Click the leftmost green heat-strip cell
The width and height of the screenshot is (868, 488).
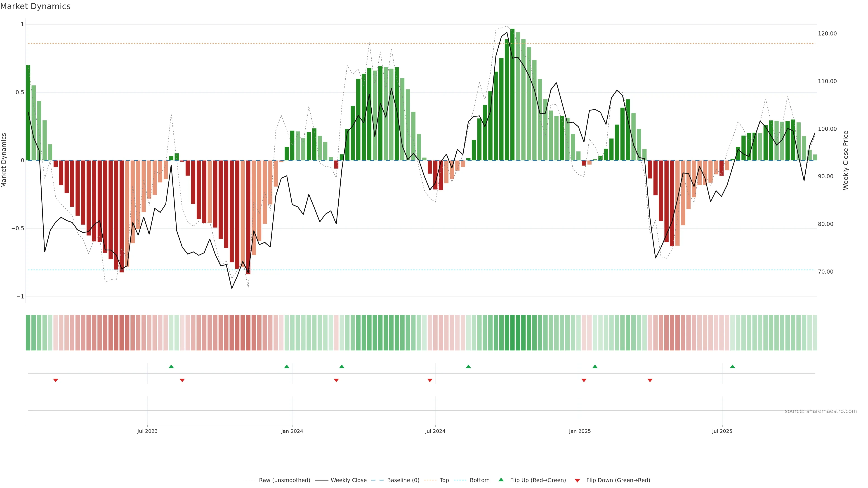[28, 333]
